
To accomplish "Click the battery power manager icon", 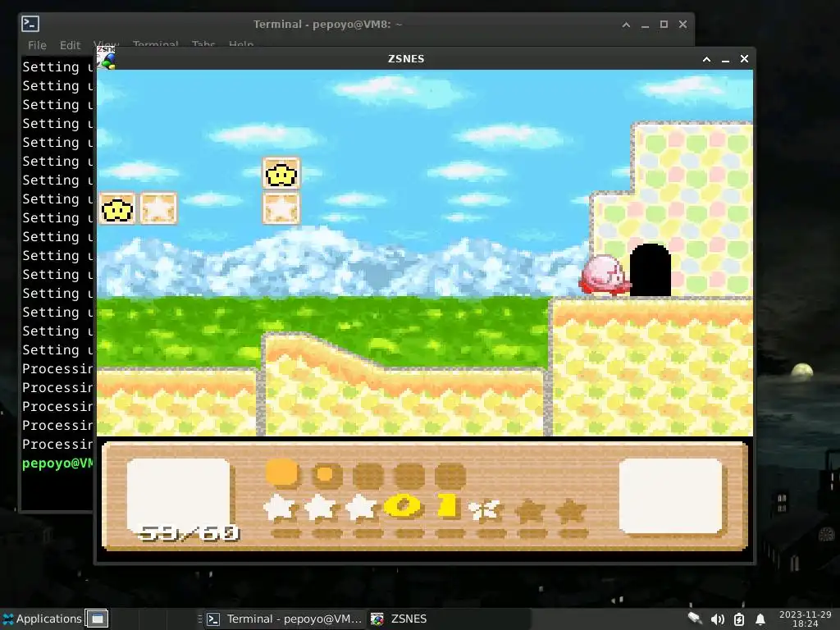I will [x=739, y=619].
